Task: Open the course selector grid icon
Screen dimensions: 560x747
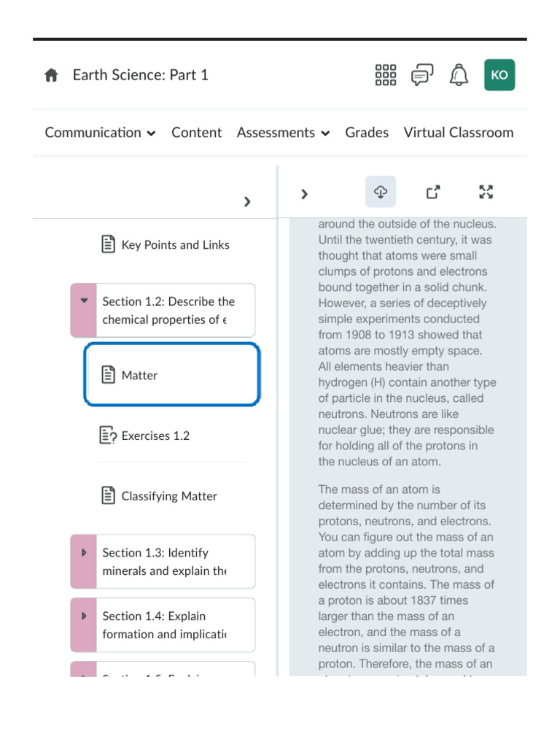Action: [x=385, y=74]
